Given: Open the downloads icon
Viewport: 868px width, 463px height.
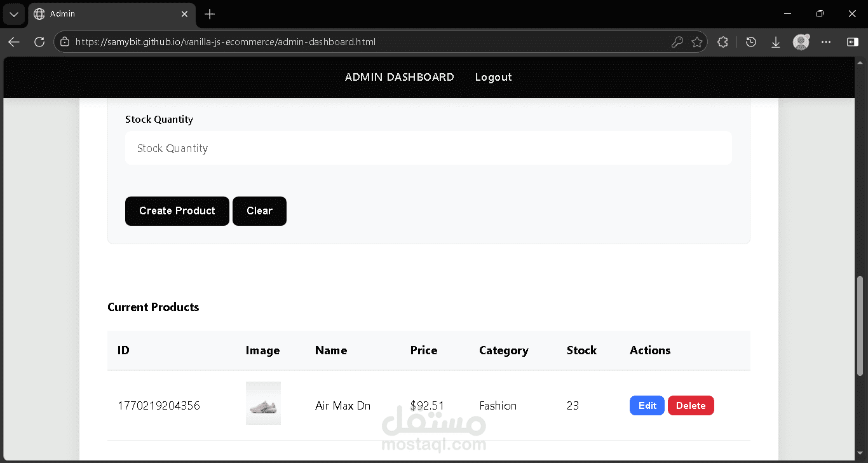Looking at the screenshot, I should (776, 42).
